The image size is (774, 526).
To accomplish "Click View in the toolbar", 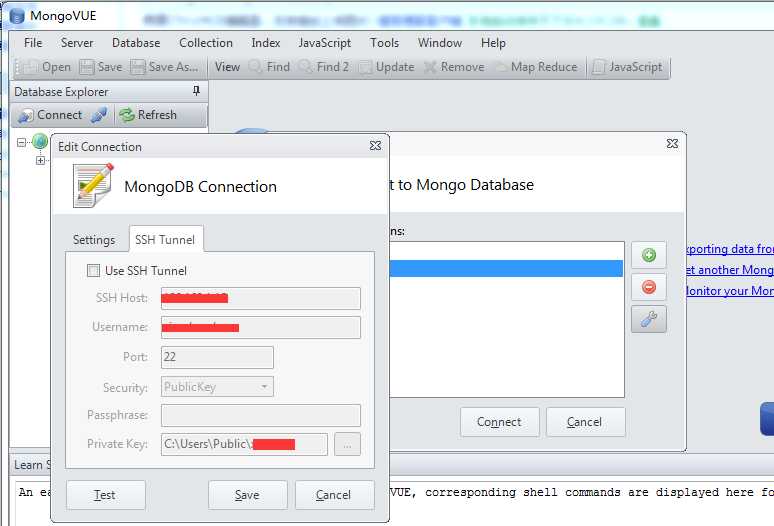I will pos(227,67).
